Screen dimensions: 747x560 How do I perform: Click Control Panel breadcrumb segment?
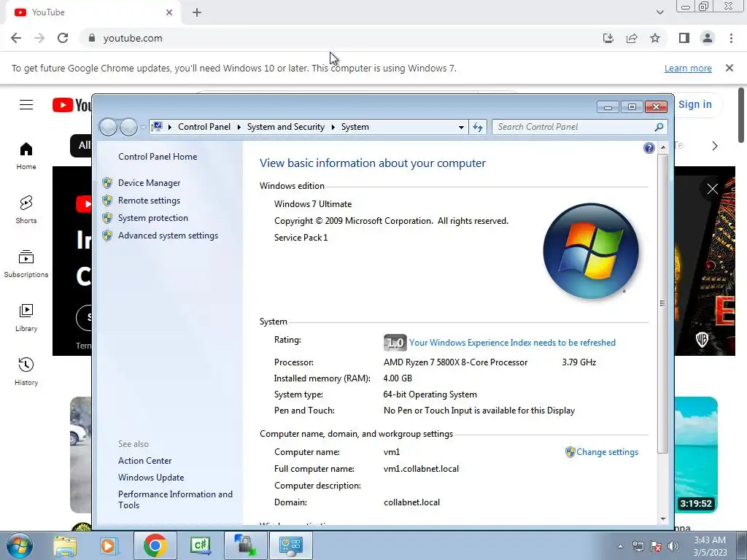(204, 127)
